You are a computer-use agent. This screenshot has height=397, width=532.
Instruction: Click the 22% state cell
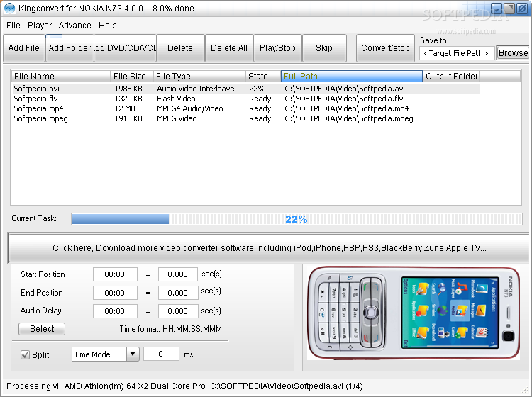[257, 89]
